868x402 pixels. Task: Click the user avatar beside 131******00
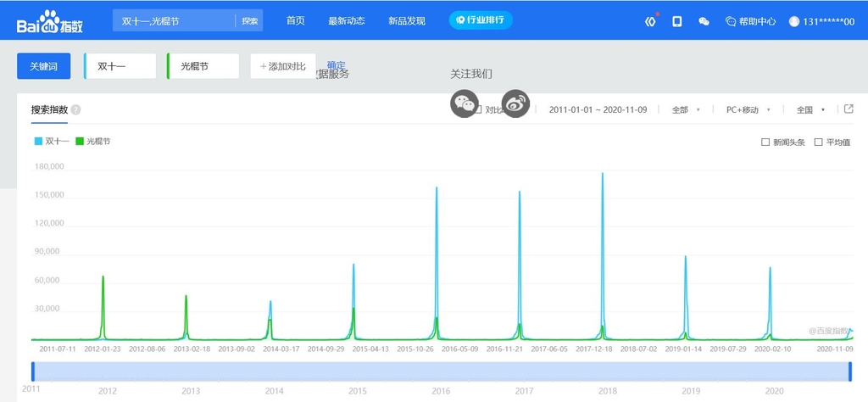(793, 21)
